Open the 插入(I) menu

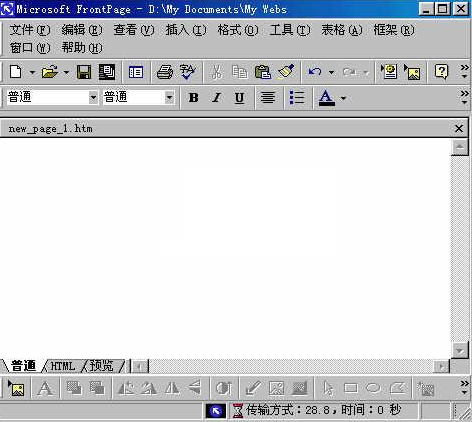(x=186, y=30)
